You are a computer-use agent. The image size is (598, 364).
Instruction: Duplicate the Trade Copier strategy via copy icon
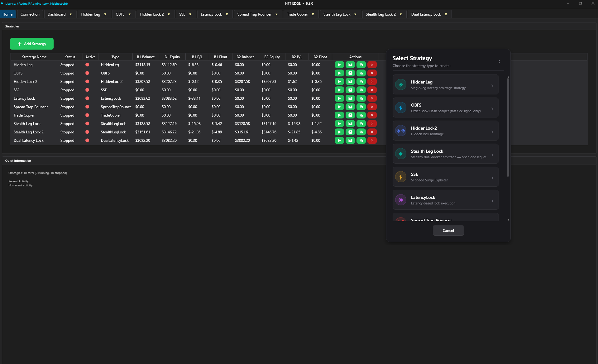[361, 115]
